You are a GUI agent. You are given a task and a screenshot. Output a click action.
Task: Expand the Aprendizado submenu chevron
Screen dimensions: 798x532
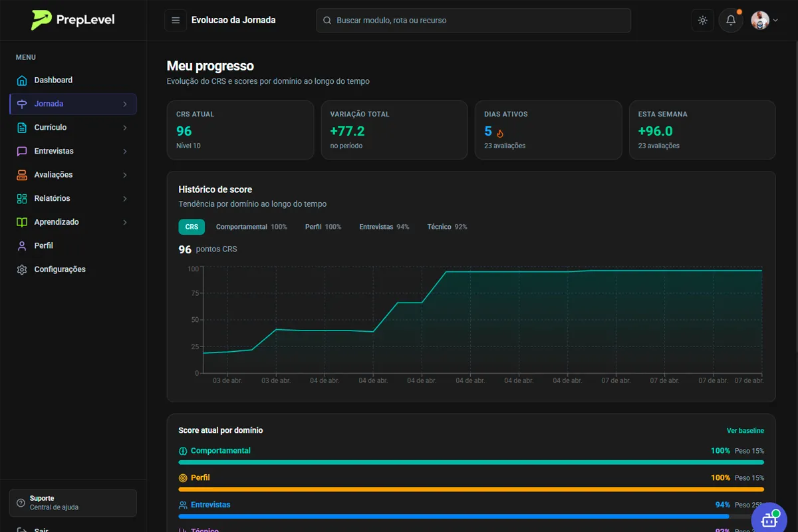[125, 223]
